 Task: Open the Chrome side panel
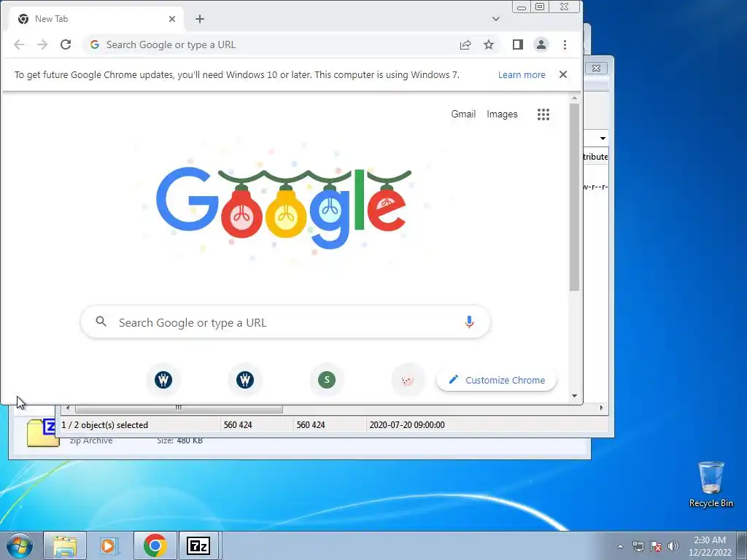[x=518, y=44]
